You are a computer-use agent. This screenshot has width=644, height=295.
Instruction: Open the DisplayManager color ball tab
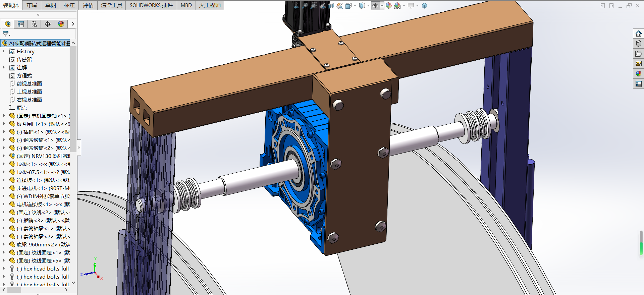(61, 24)
